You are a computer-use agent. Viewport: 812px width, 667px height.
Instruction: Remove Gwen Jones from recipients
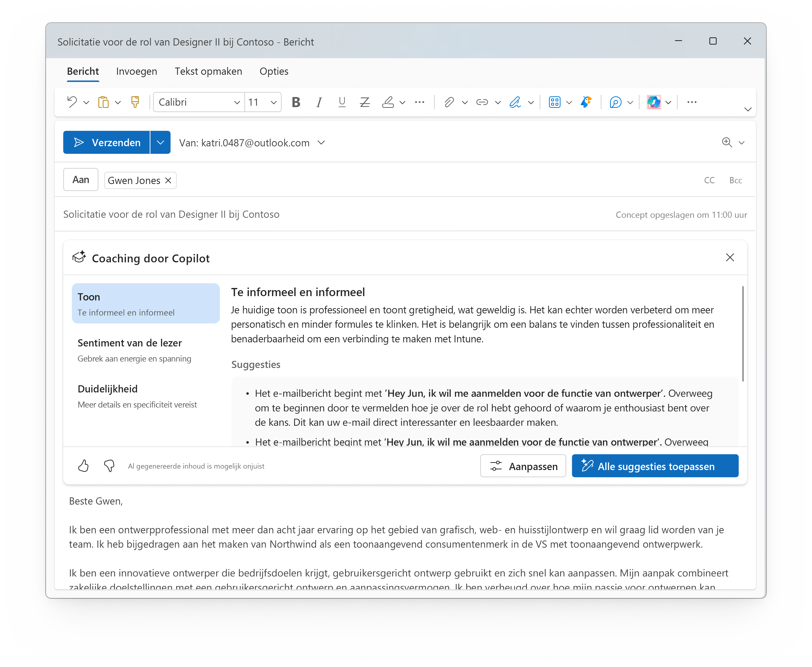tap(168, 181)
